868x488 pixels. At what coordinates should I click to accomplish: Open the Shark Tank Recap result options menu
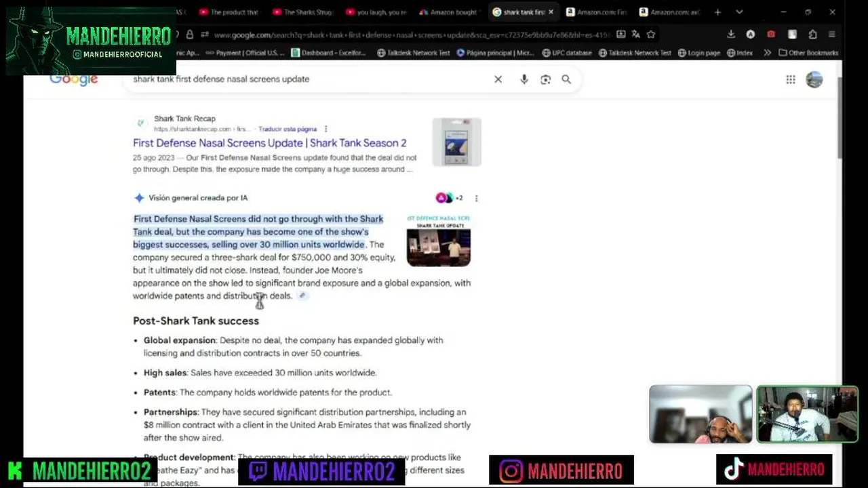[325, 129]
